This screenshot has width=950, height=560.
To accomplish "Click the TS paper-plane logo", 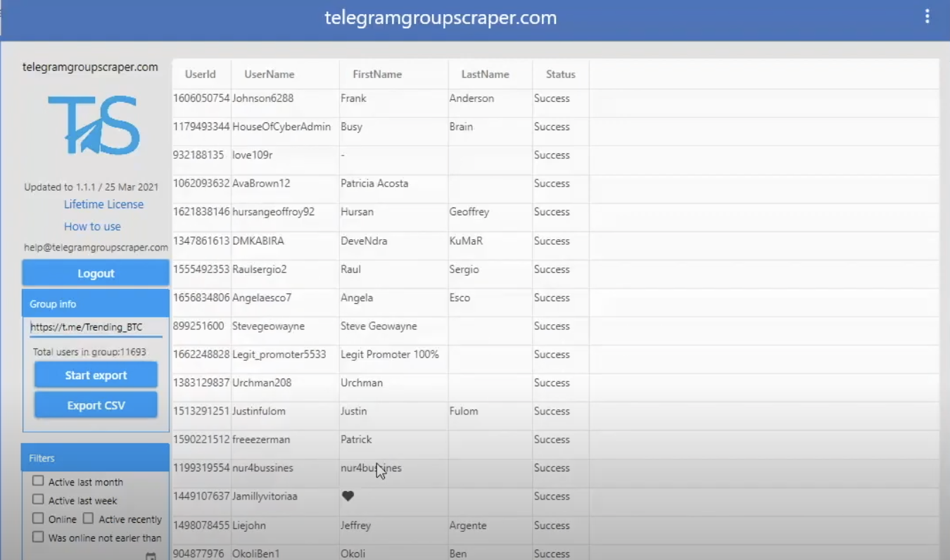I will (x=94, y=125).
